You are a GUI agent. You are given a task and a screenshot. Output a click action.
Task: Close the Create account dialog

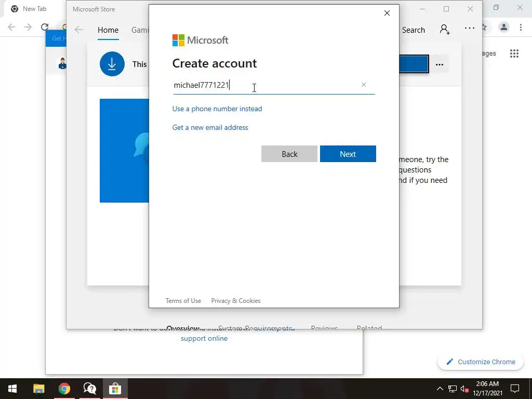tap(387, 13)
